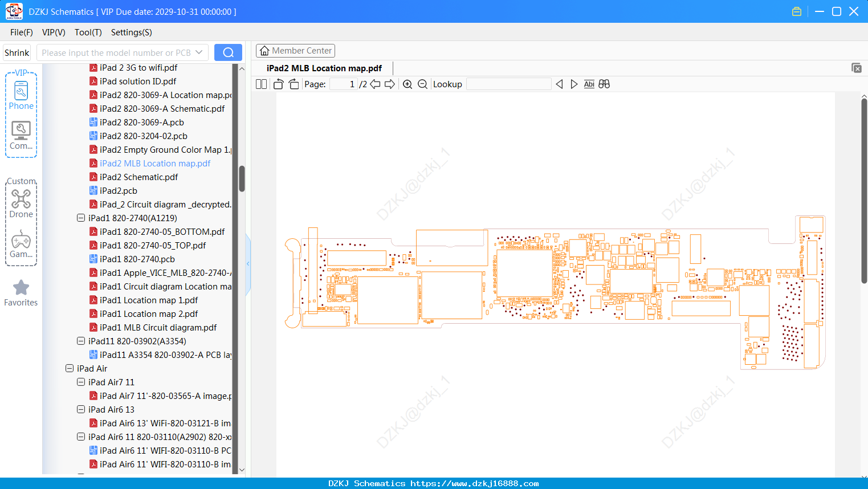Open the model number dropdown arrow
This screenshot has width=868, height=489.
coord(199,52)
